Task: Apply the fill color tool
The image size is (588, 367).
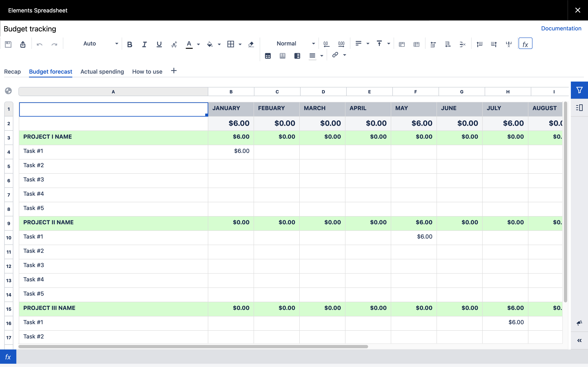Action: pyautogui.click(x=210, y=44)
